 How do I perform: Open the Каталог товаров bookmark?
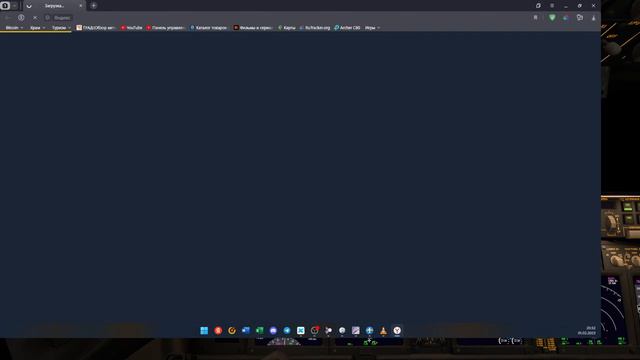click(209, 28)
